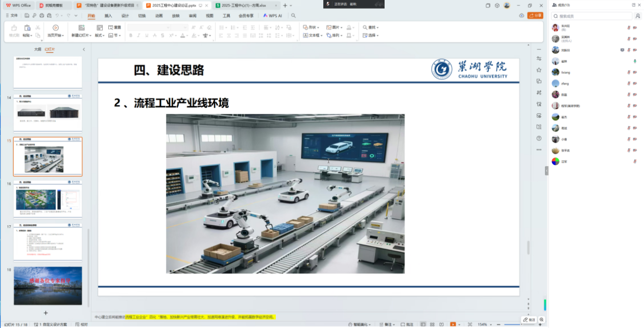Click the invite member icon beside search box

637,16
